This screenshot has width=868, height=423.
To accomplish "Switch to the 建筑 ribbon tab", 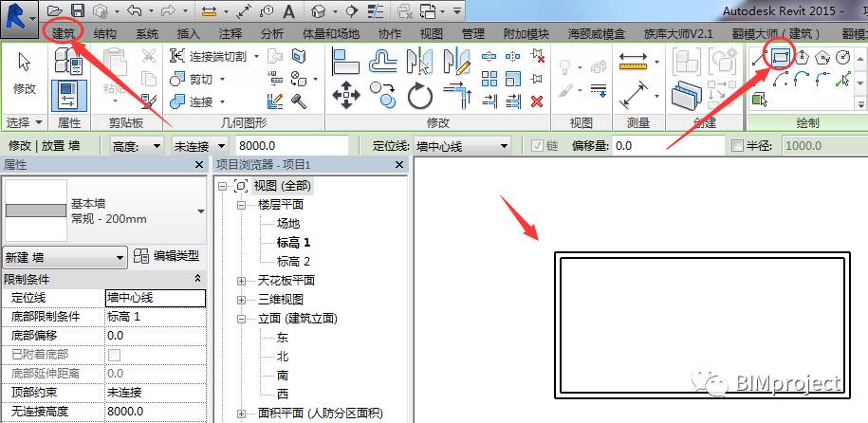I will pyautogui.click(x=64, y=33).
